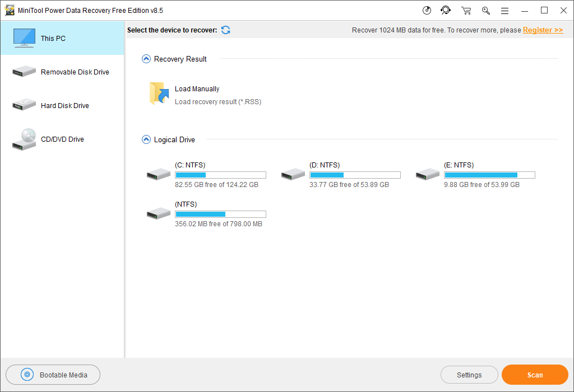The width and height of the screenshot is (574, 392).
Task: Collapse the Recovery Result section
Action: click(146, 59)
